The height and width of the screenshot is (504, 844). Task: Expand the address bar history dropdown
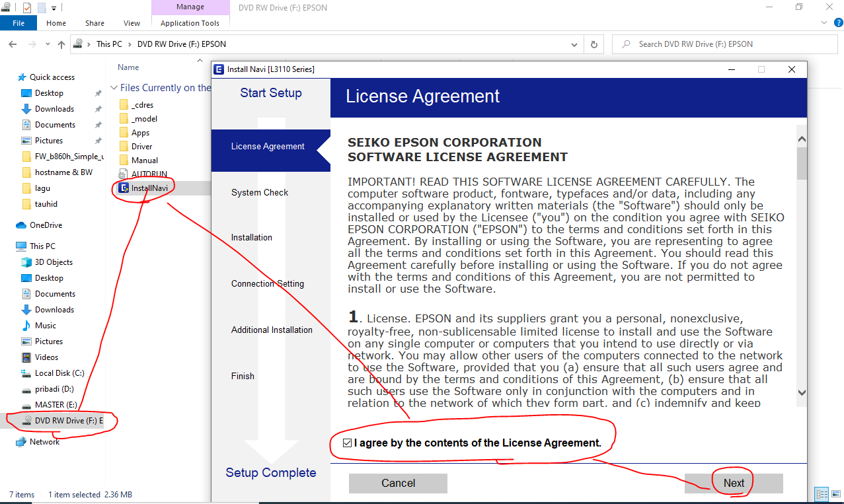(574, 44)
